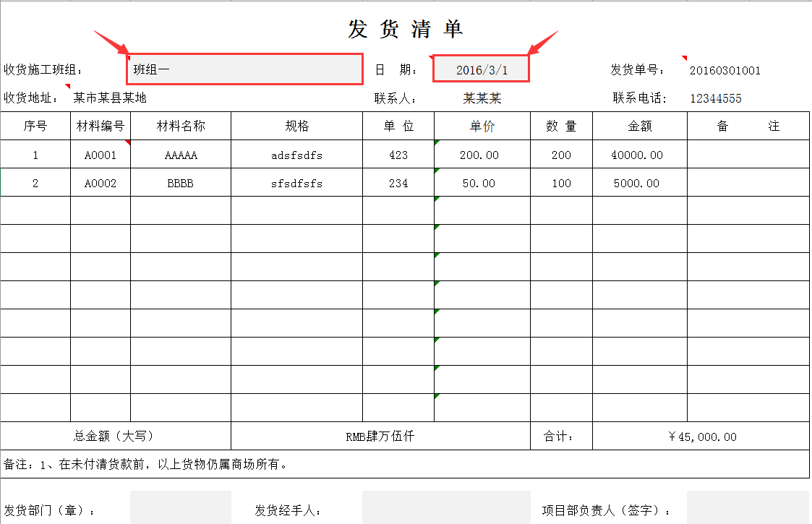
Task: Select amount cell 40000.00
Action: (x=640, y=154)
